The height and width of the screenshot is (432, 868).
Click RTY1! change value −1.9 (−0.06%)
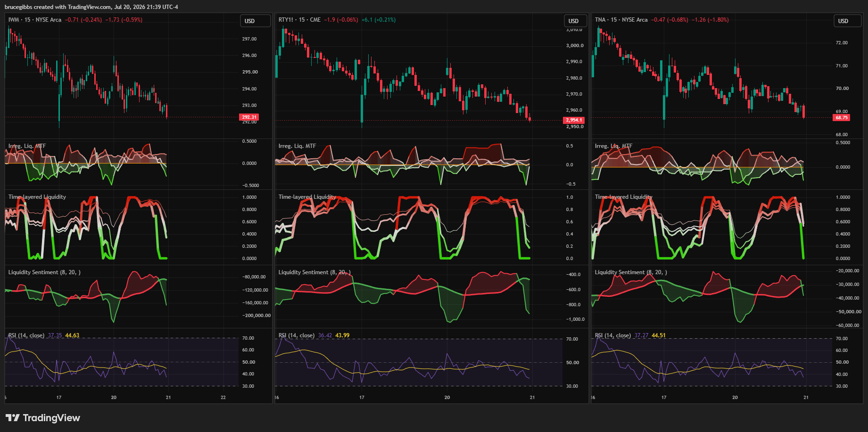[341, 20]
